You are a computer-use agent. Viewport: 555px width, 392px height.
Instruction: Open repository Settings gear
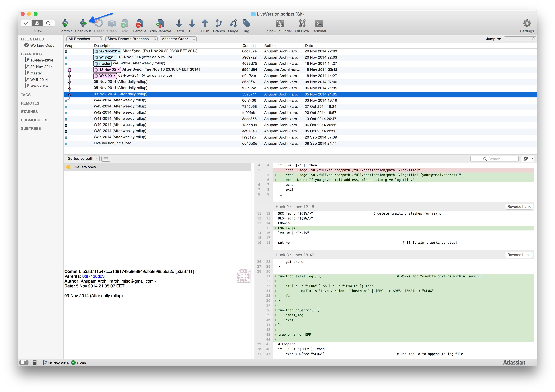[527, 23]
